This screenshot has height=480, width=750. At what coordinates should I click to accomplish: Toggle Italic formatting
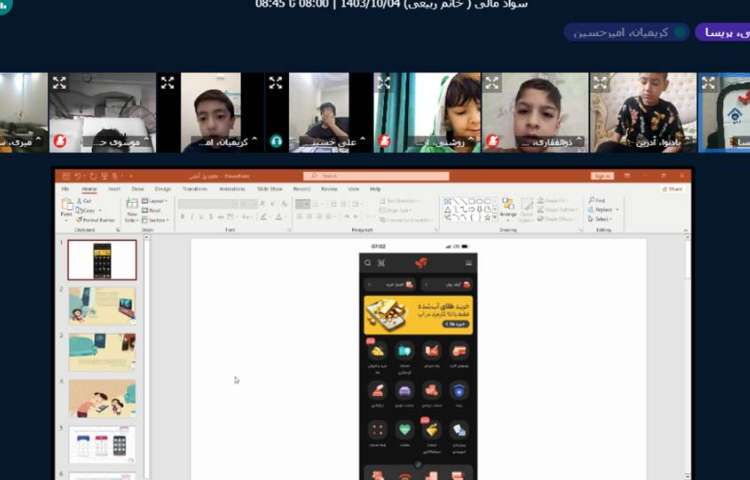coord(192,217)
